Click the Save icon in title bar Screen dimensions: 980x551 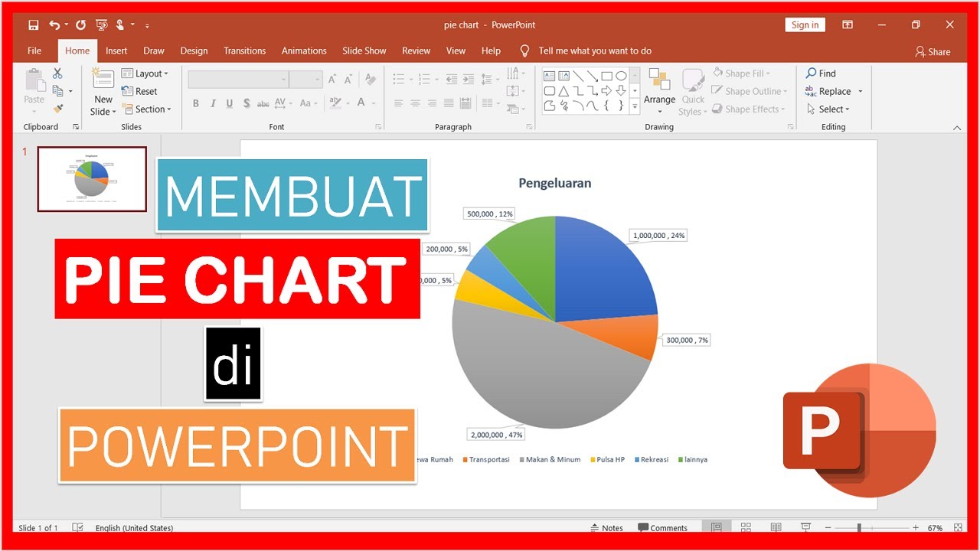point(34,25)
